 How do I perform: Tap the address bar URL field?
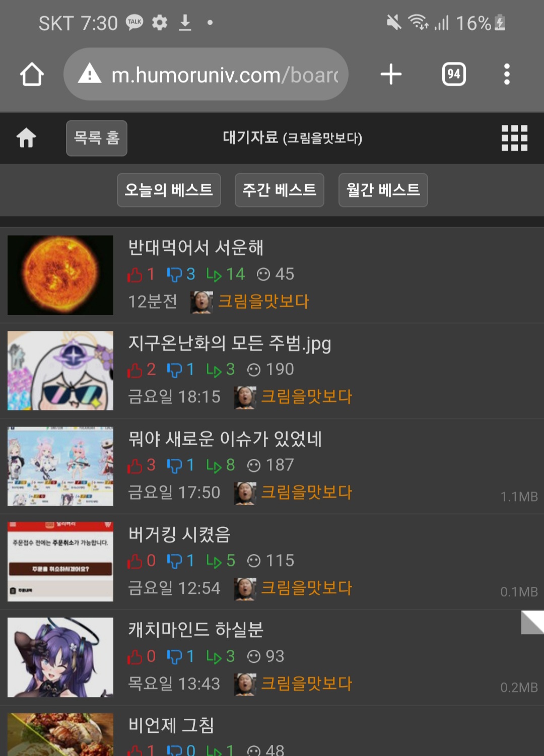click(x=206, y=74)
